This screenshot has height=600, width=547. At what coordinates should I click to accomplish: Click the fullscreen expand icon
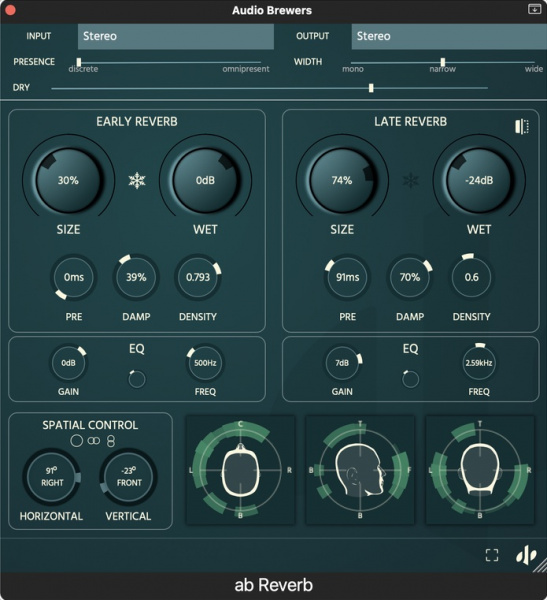(492, 555)
